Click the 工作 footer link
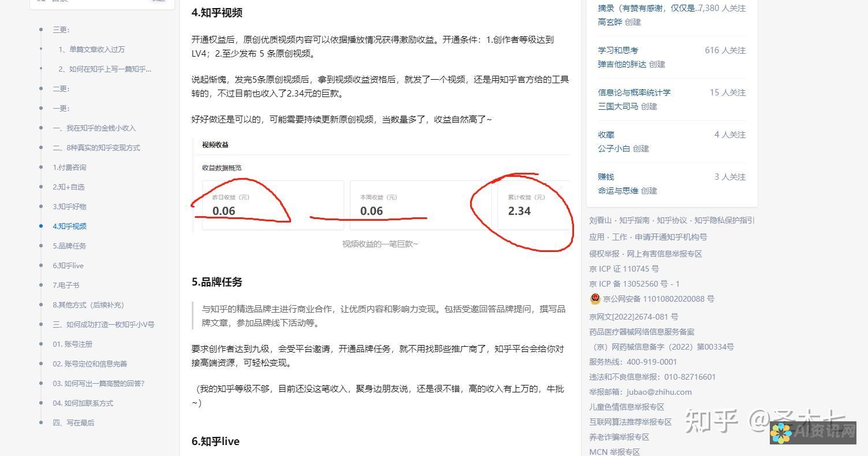The image size is (868, 456). [620, 237]
